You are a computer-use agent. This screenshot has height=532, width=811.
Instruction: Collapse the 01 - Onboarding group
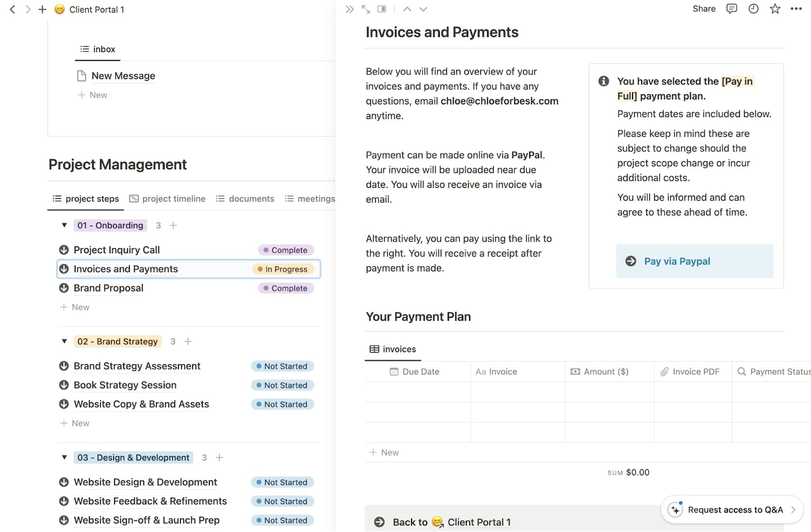point(64,225)
